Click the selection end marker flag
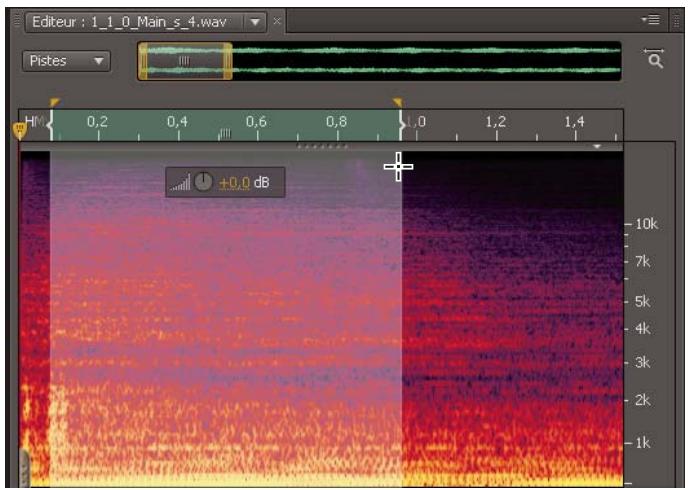The image size is (689, 490). pos(397,102)
